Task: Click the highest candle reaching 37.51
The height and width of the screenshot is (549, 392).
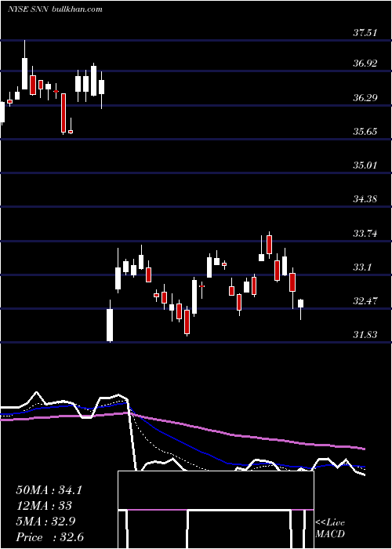Action: point(24,65)
